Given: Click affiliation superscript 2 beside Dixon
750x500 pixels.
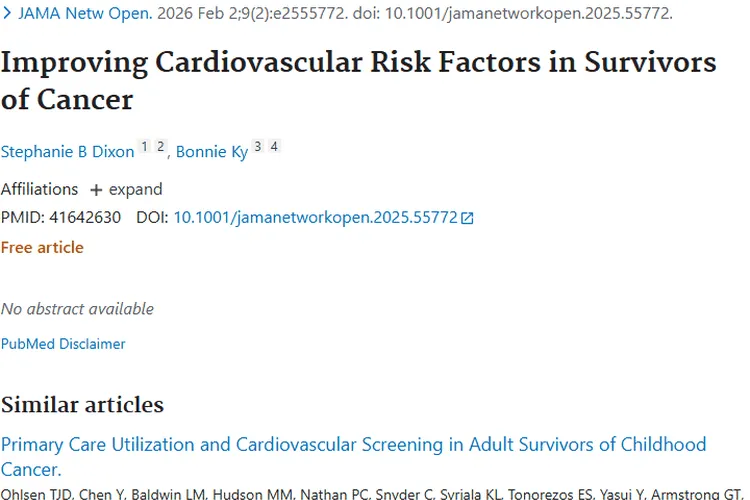Looking at the screenshot, I should (160, 147).
